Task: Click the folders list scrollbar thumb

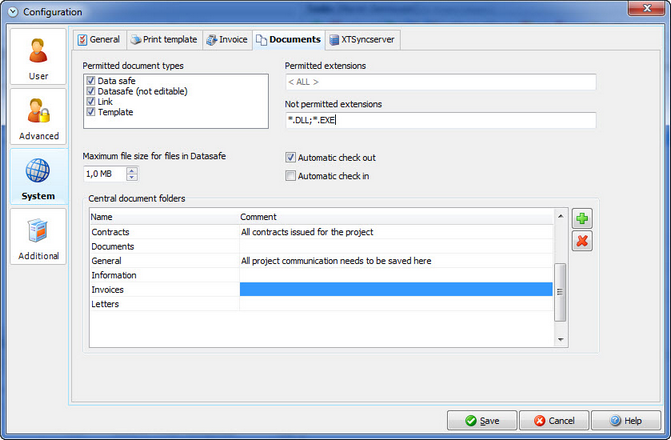Action: (x=560, y=292)
